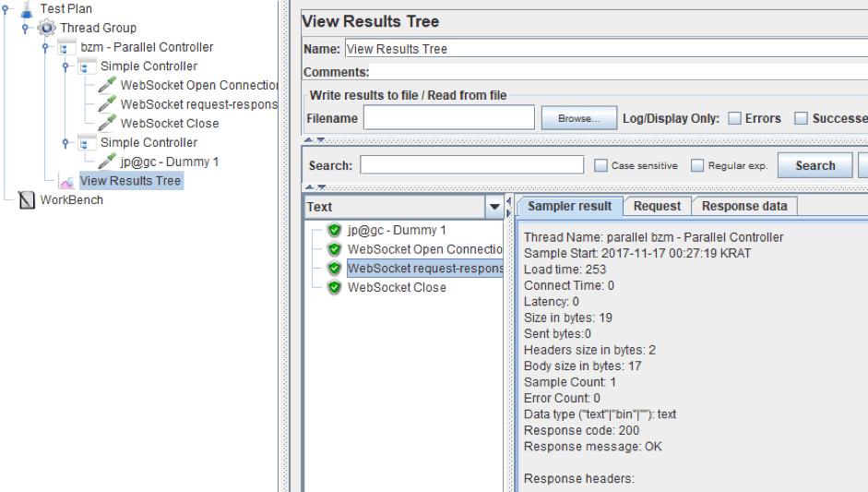Click the Search button
868x492 pixels.
(814, 165)
